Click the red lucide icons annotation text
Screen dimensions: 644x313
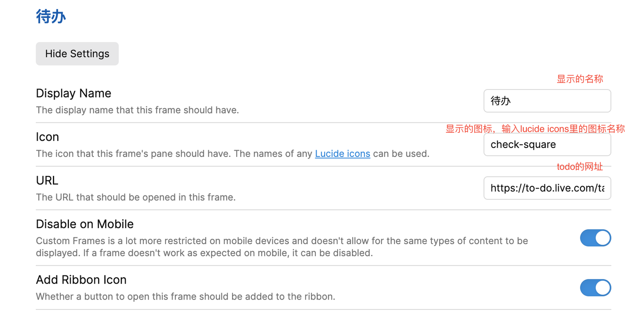tap(535, 129)
